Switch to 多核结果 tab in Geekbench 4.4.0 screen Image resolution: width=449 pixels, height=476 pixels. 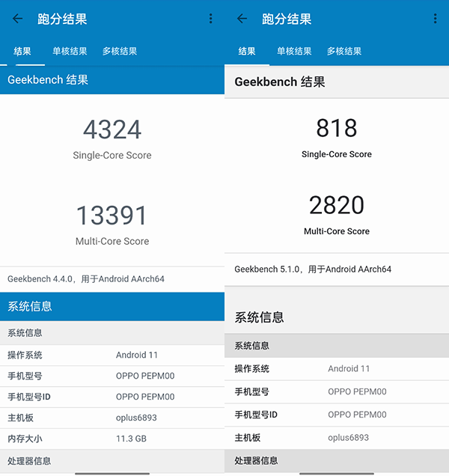[x=120, y=52]
